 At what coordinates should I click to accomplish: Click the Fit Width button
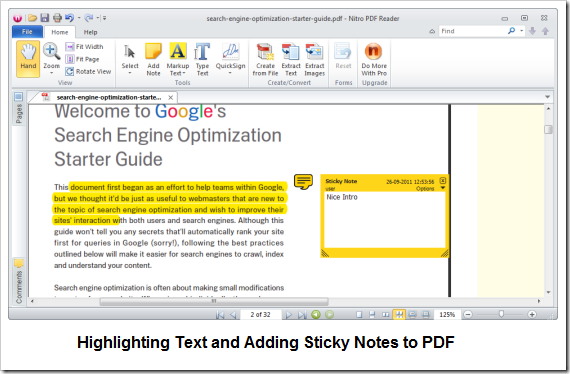[x=85, y=47]
